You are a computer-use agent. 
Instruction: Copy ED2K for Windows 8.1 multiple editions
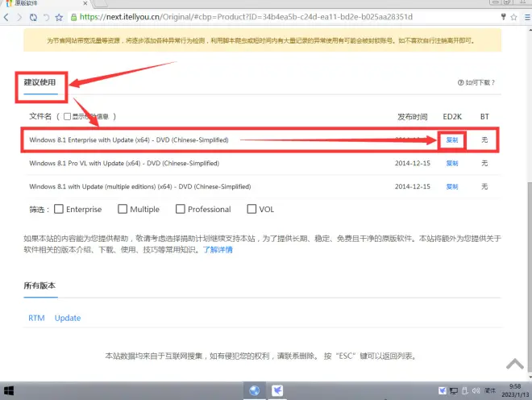coord(452,187)
